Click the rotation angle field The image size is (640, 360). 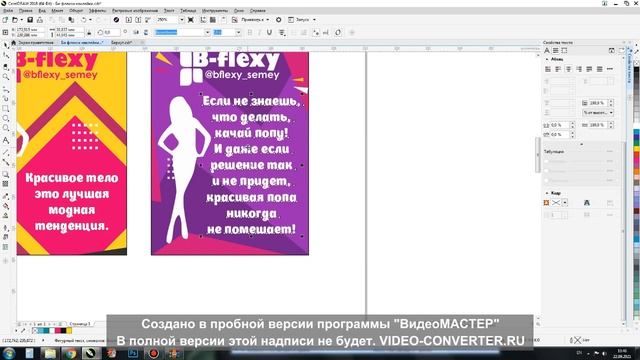pyautogui.click(x=111, y=32)
